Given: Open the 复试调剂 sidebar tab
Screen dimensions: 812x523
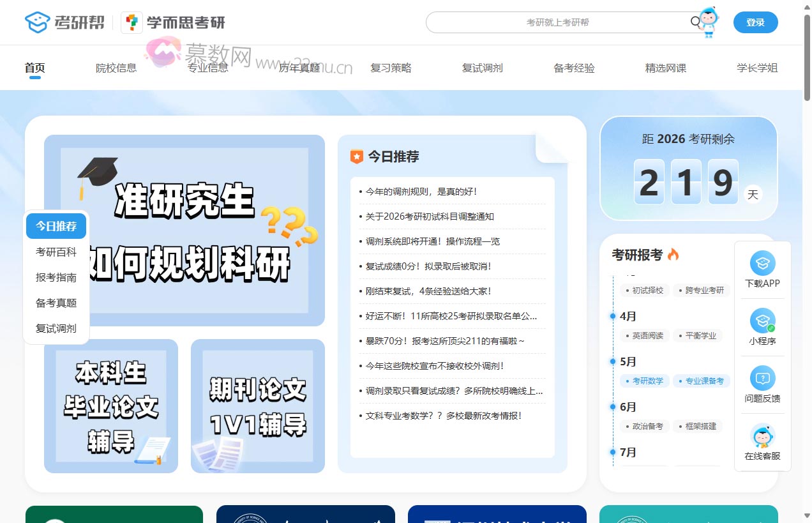Looking at the screenshot, I should pyautogui.click(x=56, y=328).
